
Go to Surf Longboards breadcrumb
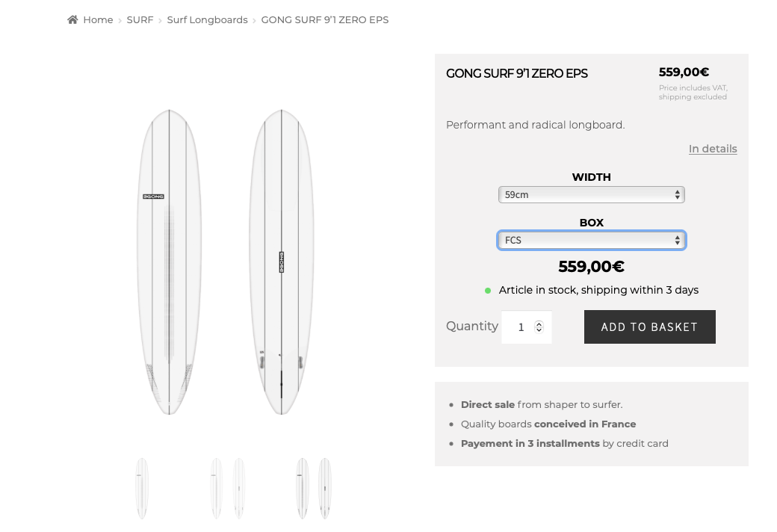point(207,20)
